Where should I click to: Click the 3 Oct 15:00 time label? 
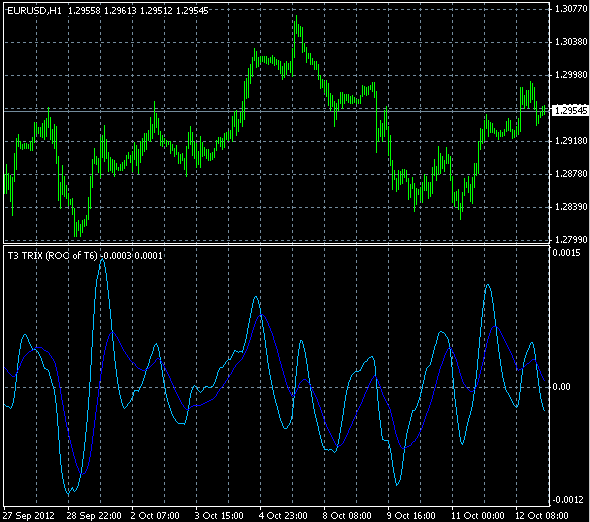pyautogui.click(x=219, y=516)
